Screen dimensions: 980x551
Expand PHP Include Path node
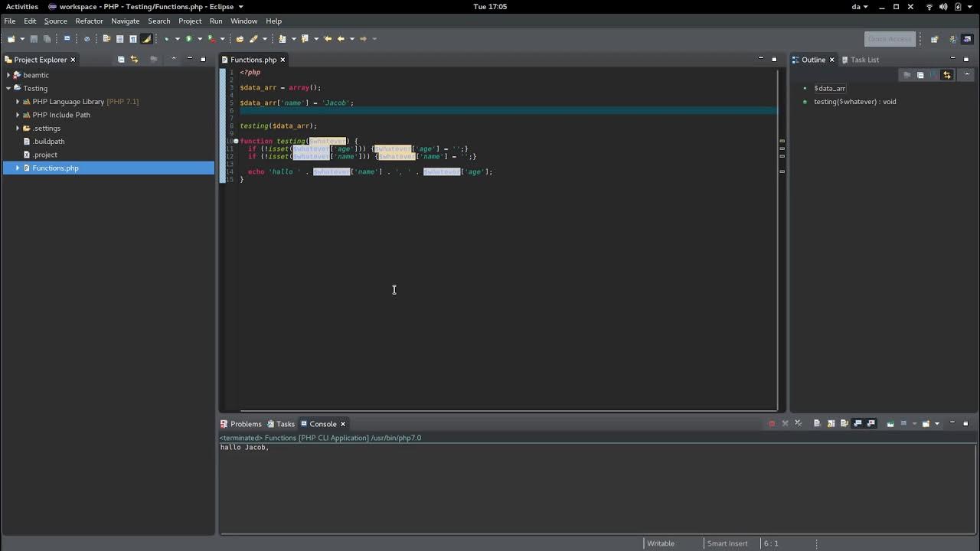coord(18,115)
